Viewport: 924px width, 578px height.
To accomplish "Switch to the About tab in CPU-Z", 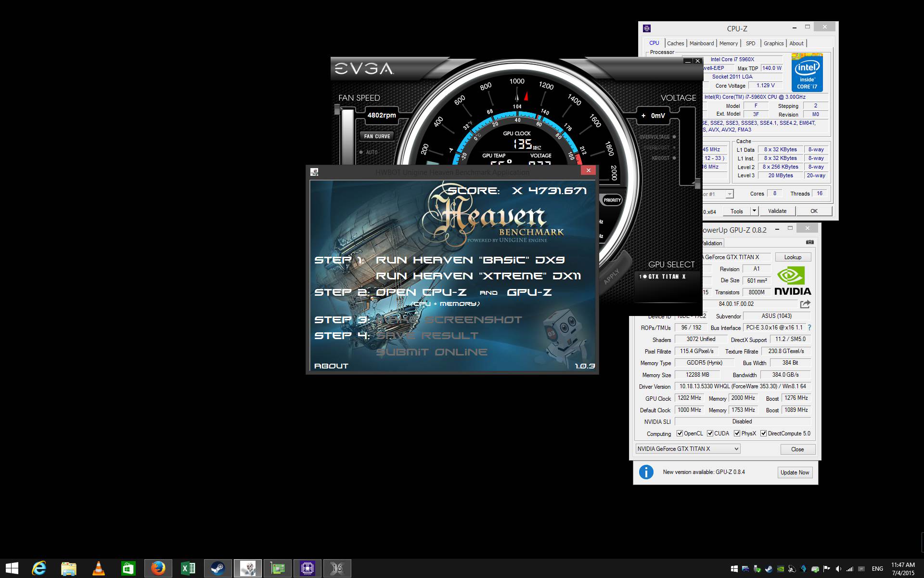I will tap(796, 43).
